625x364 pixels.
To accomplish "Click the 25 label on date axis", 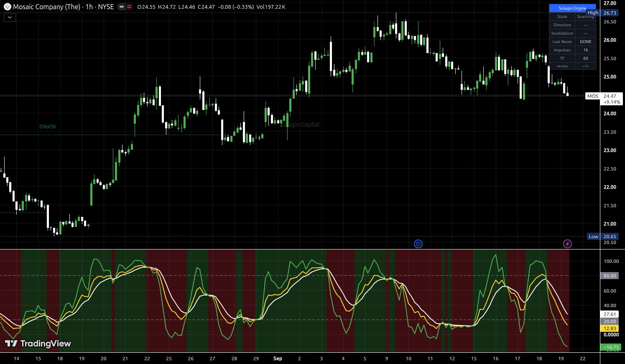I will [x=169, y=359].
